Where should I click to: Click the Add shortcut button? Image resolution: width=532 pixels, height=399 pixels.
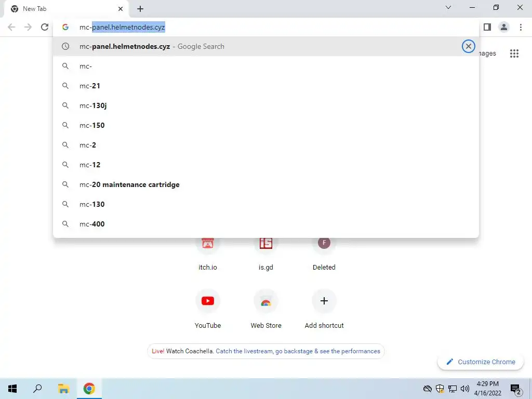tap(324, 309)
